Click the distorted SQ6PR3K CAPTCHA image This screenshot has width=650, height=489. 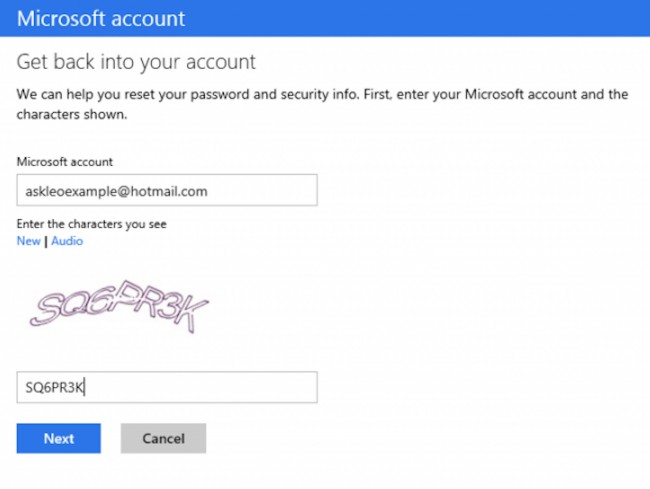coord(118,305)
